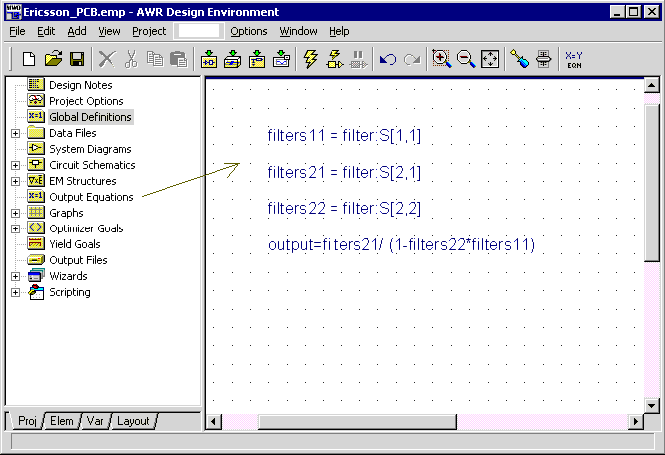This screenshot has height=455, width=665.
Task: Expand the Optimizer Goals tree node
Action: pyautogui.click(x=15, y=229)
